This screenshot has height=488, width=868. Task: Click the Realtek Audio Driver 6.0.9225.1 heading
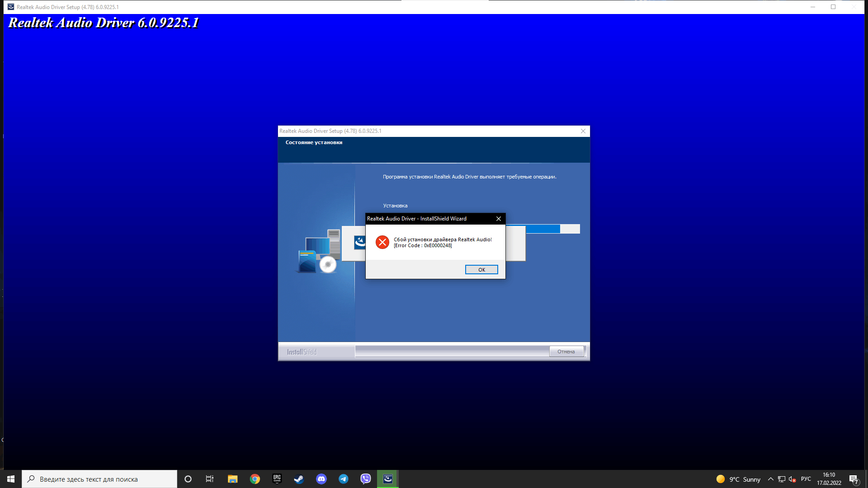click(x=104, y=23)
